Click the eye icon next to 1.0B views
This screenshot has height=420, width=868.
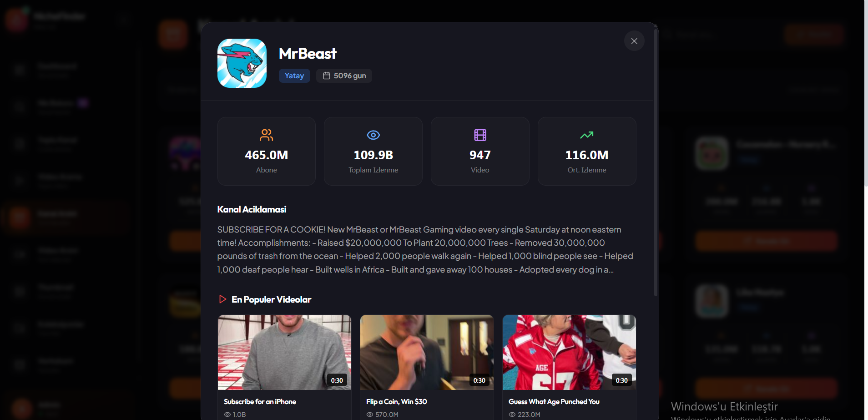tap(227, 415)
